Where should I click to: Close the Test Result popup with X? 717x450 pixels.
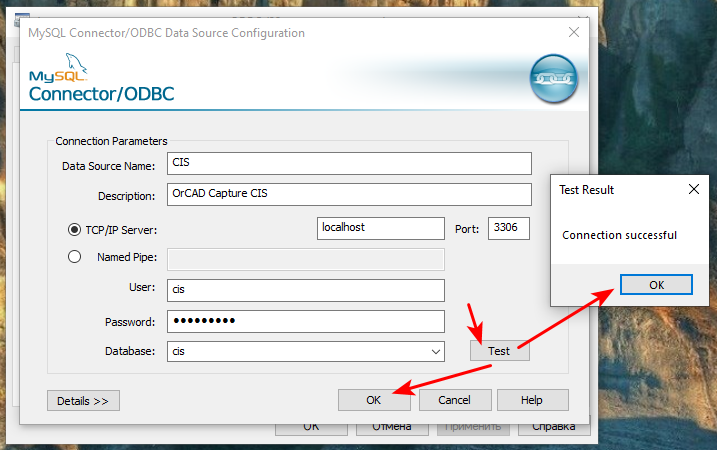(x=694, y=189)
